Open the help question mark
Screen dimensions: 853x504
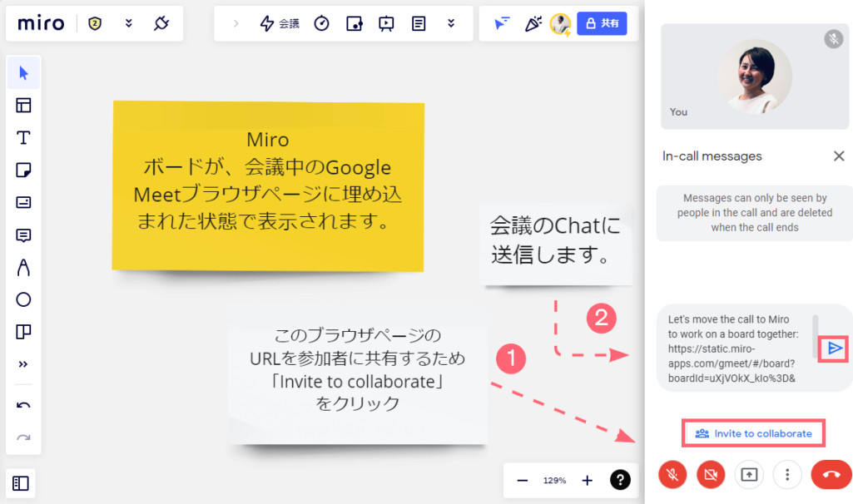620,480
